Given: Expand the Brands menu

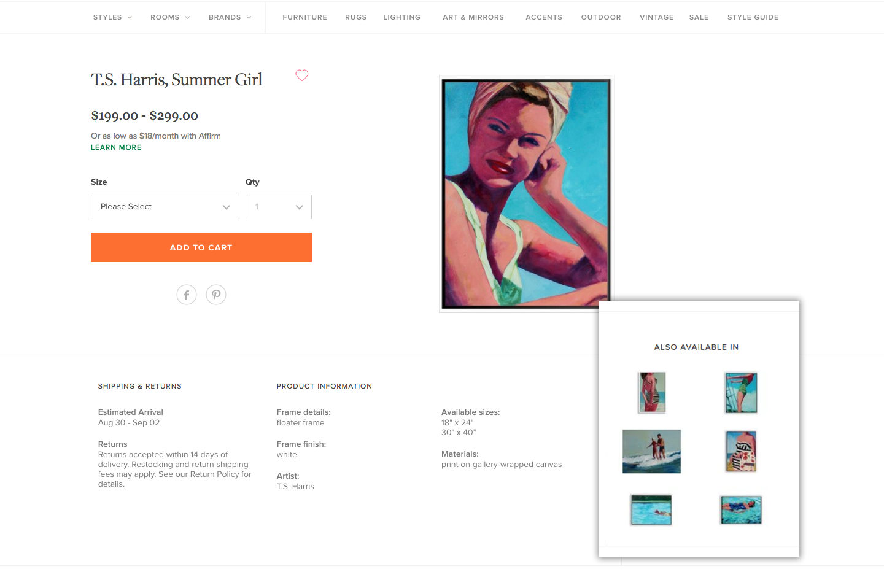Looking at the screenshot, I should (x=230, y=17).
